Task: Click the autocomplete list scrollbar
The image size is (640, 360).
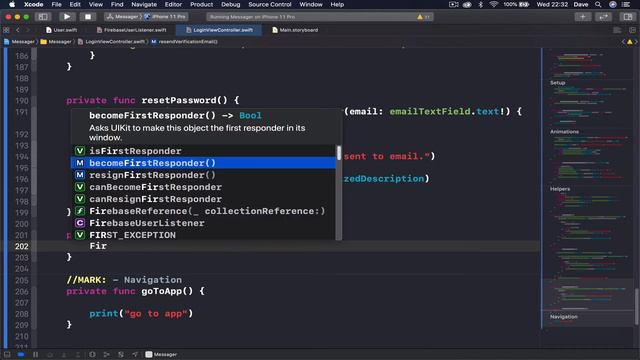Action: coord(339,153)
